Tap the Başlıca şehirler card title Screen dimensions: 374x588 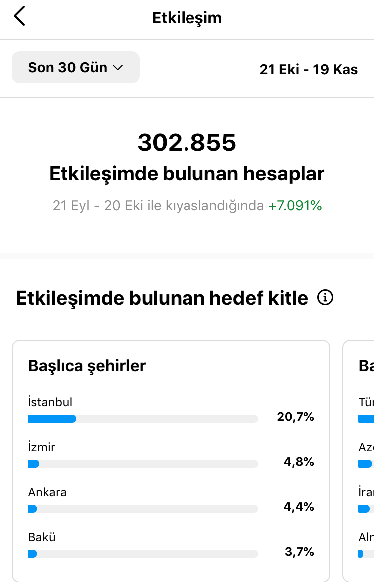click(x=87, y=366)
